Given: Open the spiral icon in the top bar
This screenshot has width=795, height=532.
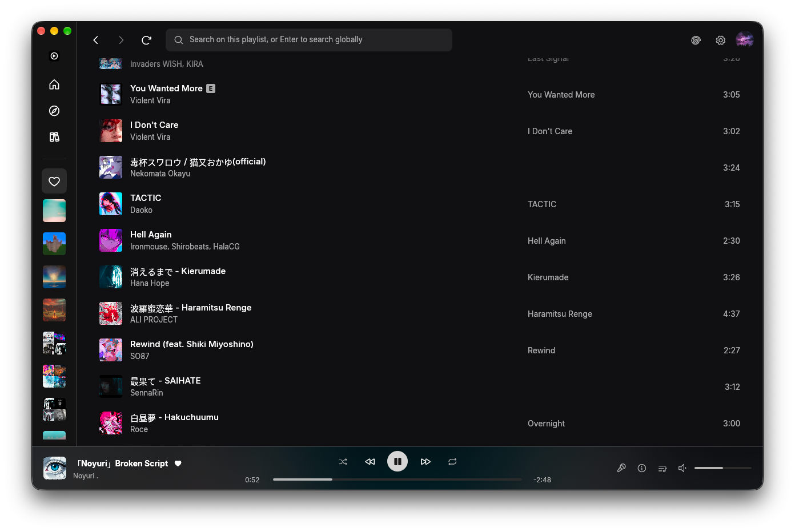Looking at the screenshot, I should coord(696,40).
